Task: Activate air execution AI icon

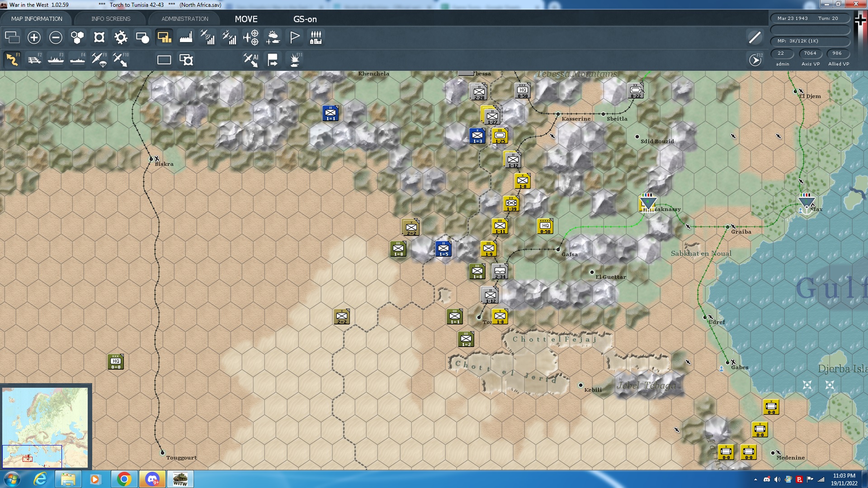Action: (251, 60)
